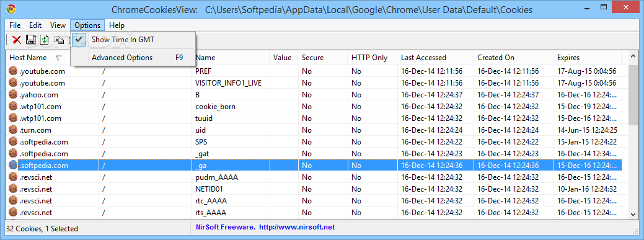The image size is (644, 240).
Task: Click the SPS cookie name
Action: 201,142
